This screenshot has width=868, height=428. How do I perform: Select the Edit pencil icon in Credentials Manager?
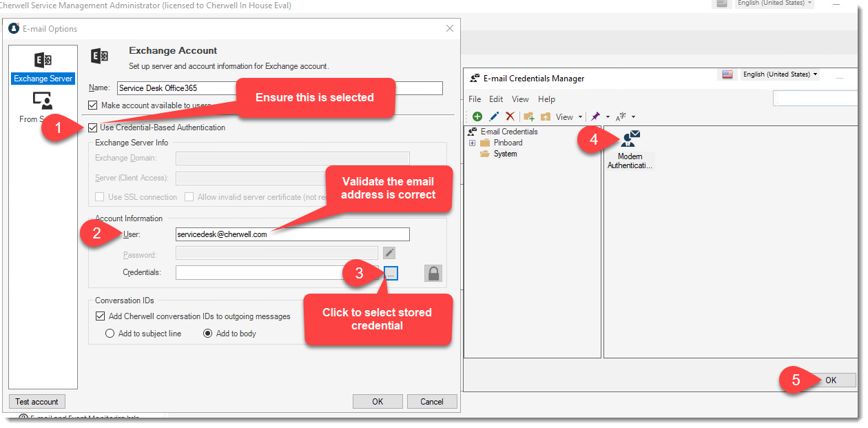tap(494, 116)
